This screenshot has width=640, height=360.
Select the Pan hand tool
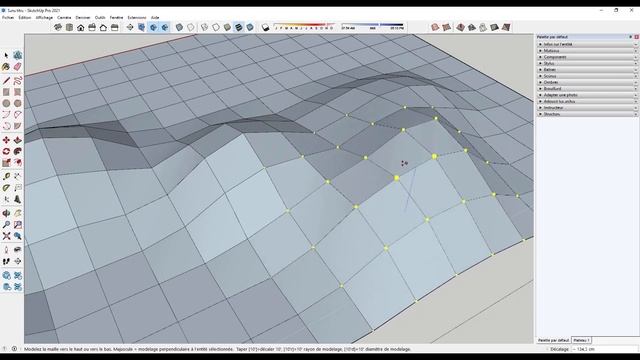point(18,213)
